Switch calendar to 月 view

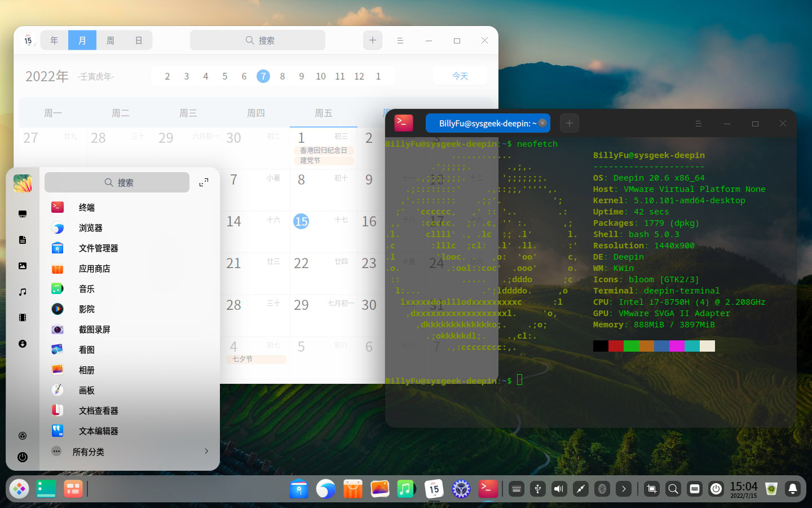(82, 40)
